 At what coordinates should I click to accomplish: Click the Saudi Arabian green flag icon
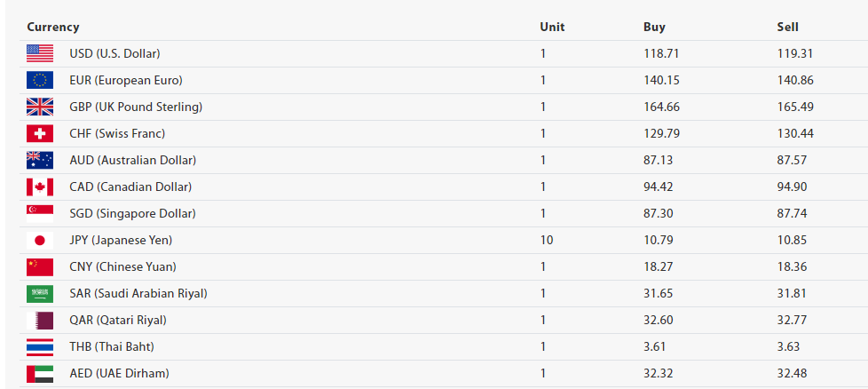pos(40,293)
